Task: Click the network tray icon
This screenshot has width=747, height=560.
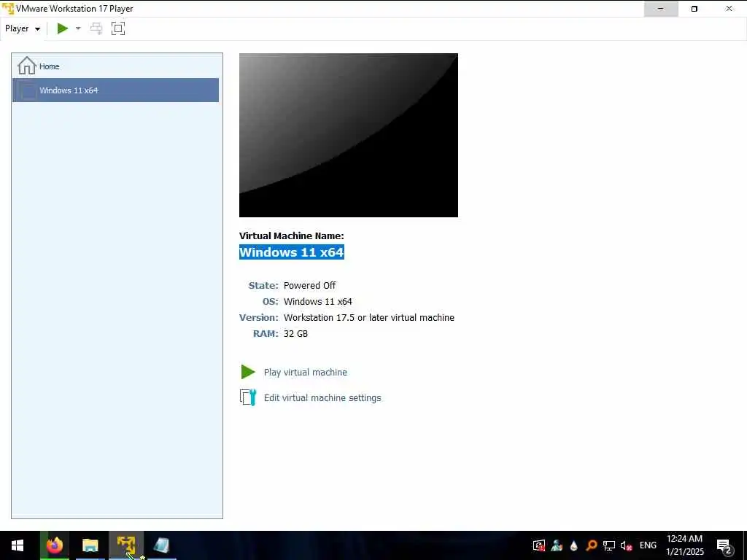Action: coord(609,545)
